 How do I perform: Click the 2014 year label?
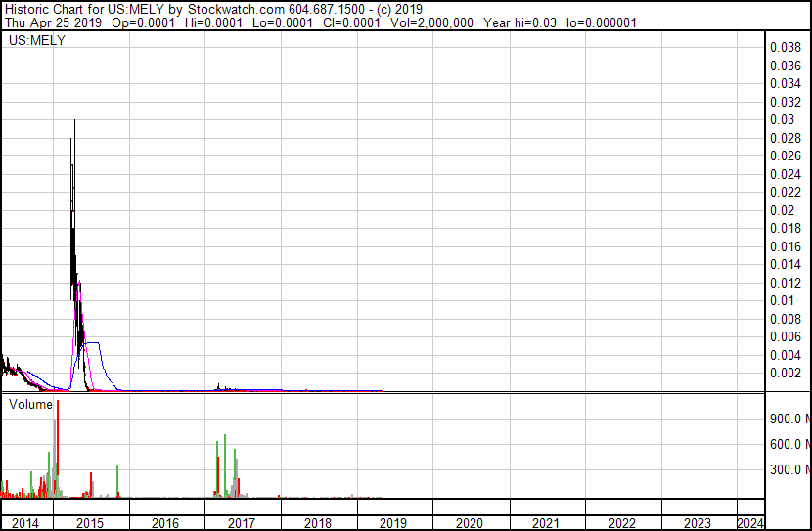25,523
